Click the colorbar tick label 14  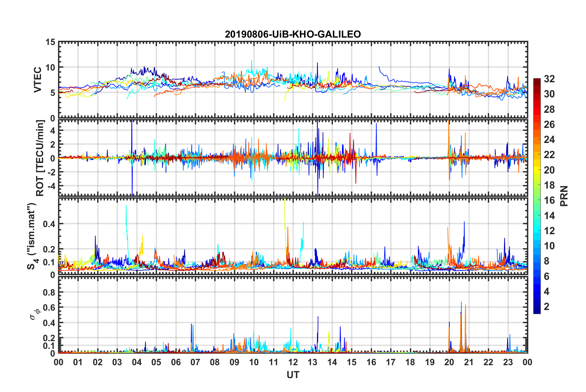(549, 215)
